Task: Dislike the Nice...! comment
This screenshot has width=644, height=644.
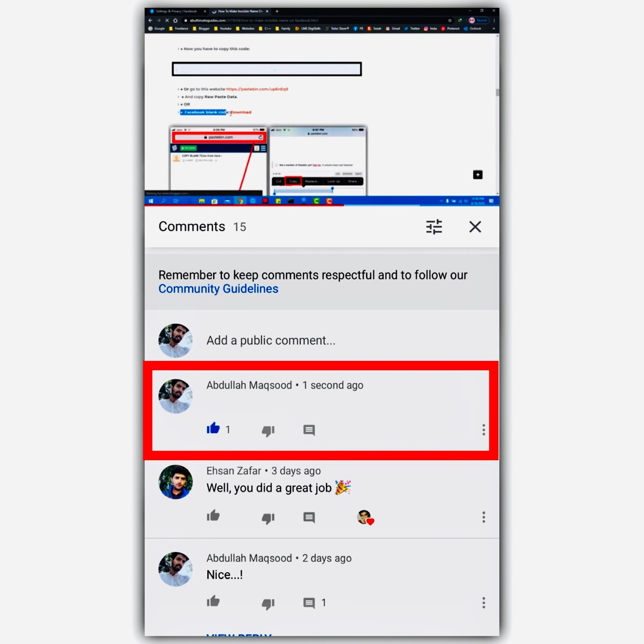Action: [268, 604]
